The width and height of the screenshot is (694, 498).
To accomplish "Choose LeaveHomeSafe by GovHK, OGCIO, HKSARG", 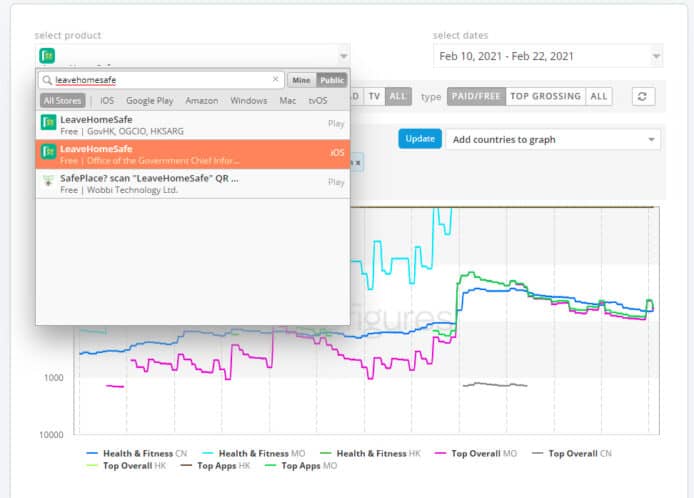I will [x=193, y=125].
